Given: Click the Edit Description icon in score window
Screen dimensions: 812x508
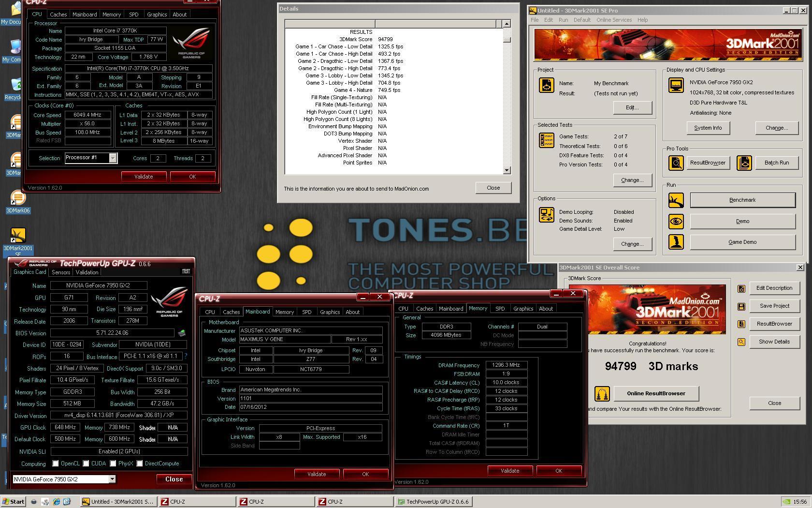Looking at the screenshot, I should (741, 289).
